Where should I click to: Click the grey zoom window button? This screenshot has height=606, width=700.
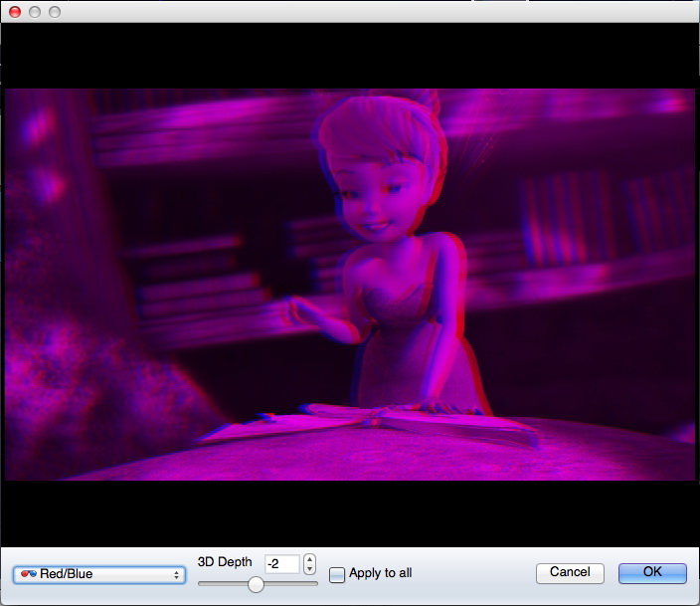click(x=55, y=12)
